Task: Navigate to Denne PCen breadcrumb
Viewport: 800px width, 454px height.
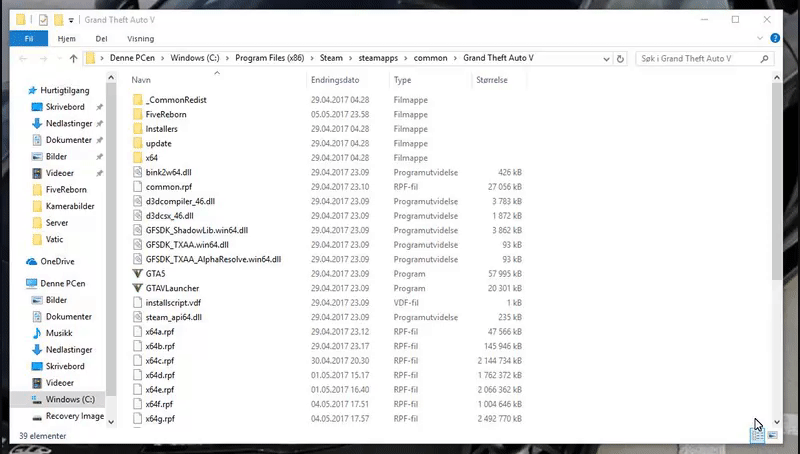Action: (132, 58)
